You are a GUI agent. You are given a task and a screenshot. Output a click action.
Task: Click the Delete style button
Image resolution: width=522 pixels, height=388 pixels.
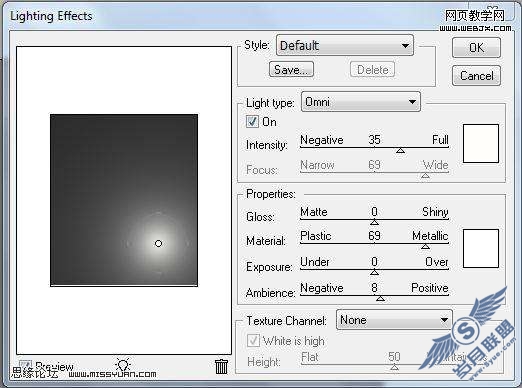pyautogui.click(x=372, y=69)
